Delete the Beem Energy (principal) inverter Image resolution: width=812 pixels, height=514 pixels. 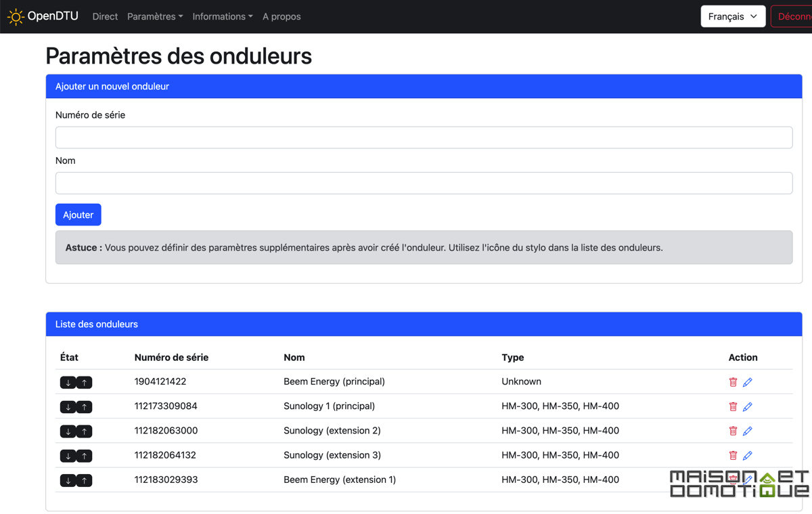pos(733,382)
